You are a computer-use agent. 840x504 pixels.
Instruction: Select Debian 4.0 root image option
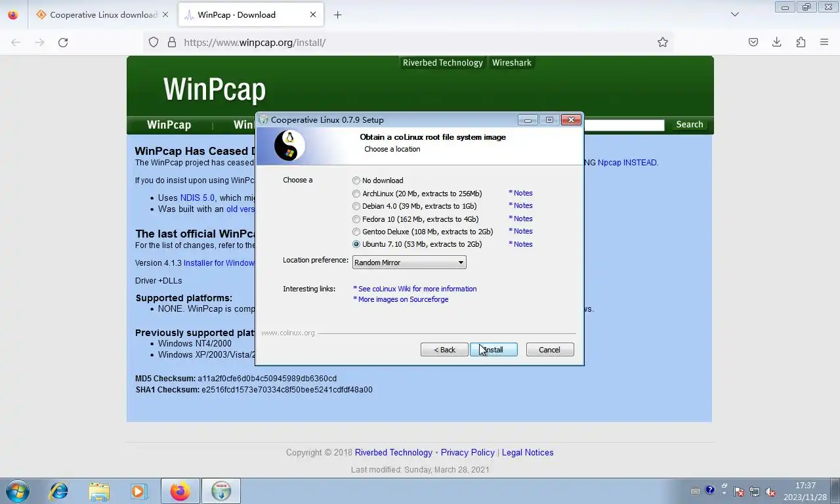415,206
